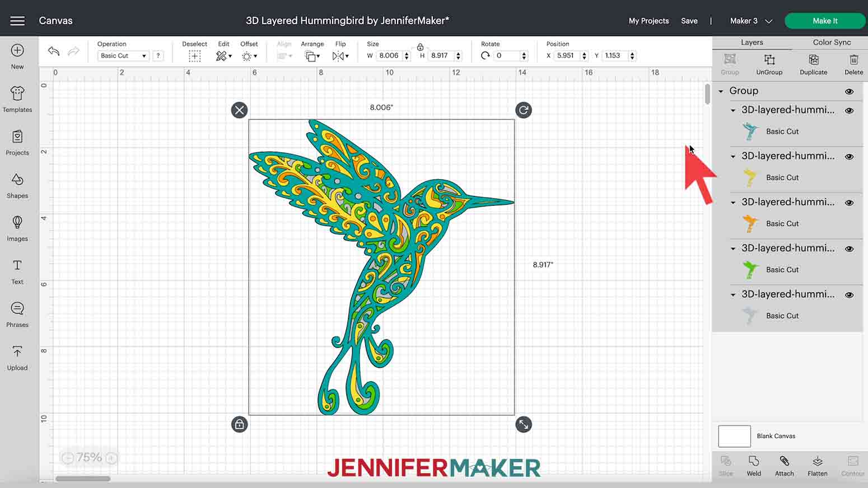Click the Blank Canvas color swatch
This screenshot has width=868, height=488.
point(734,436)
